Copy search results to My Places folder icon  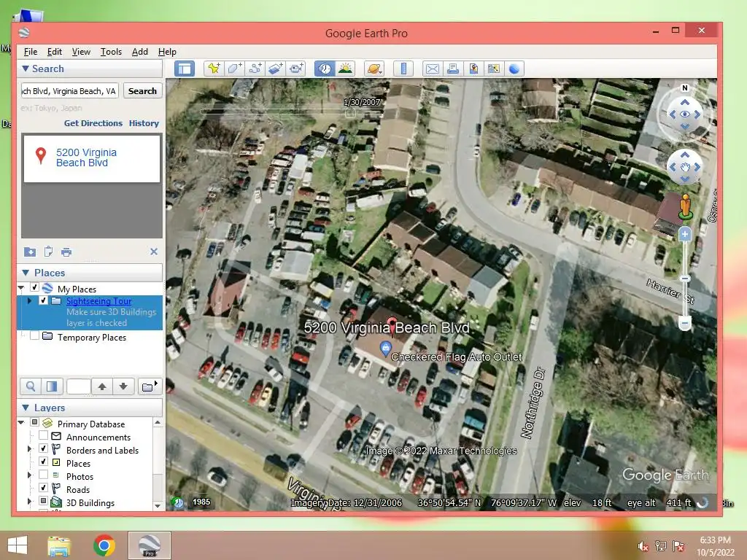pos(29,252)
